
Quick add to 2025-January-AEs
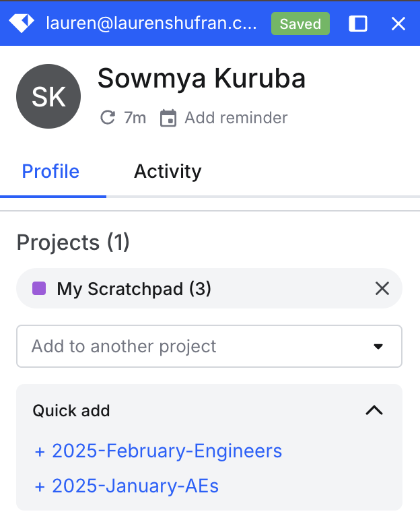pos(127,486)
